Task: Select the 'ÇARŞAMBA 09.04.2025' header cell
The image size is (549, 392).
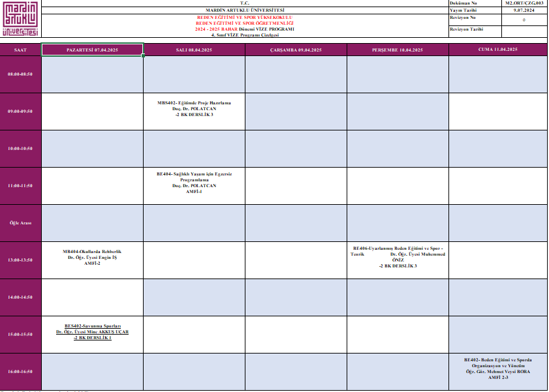Action: (296, 50)
